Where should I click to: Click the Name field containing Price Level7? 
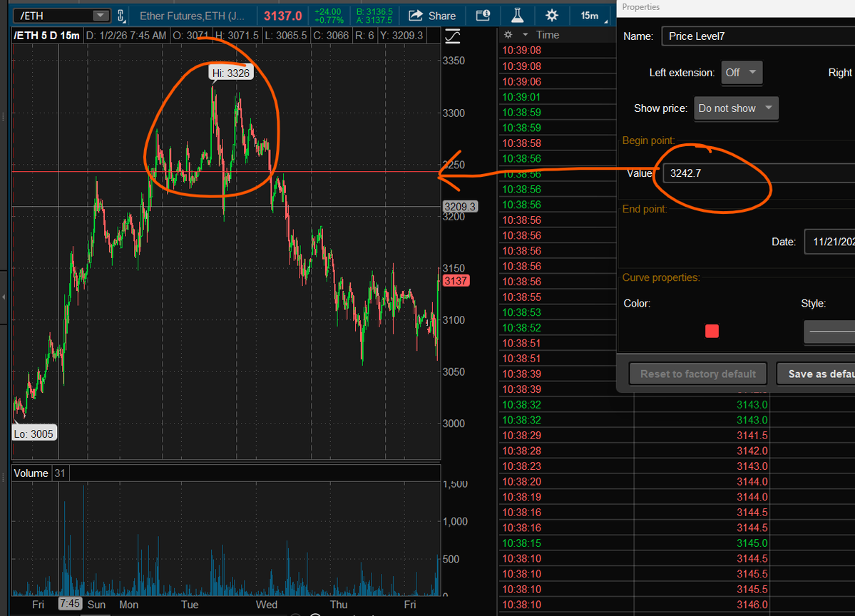pos(758,36)
